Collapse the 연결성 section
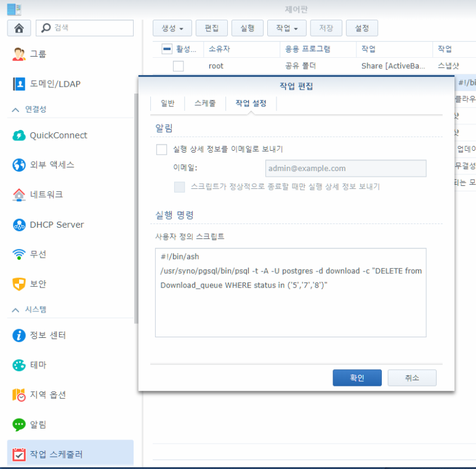This screenshot has width=476, height=469. click(x=15, y=110)
